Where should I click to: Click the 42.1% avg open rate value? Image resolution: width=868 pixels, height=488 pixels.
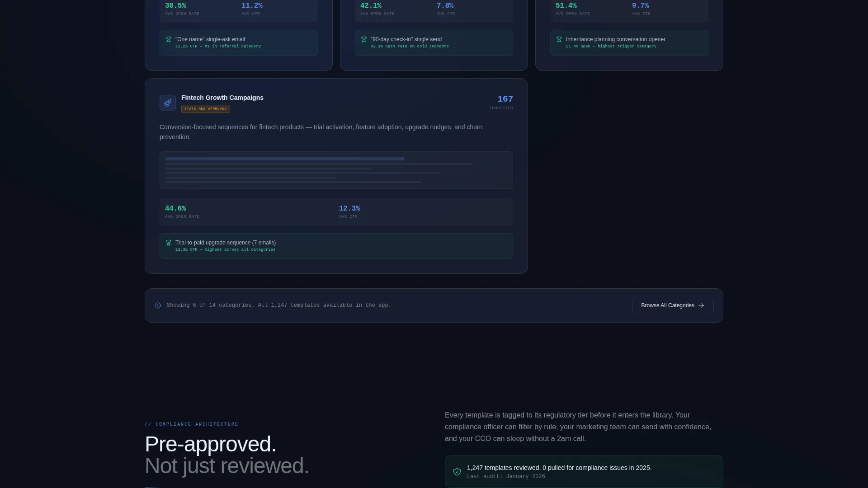tap(371, 5)
